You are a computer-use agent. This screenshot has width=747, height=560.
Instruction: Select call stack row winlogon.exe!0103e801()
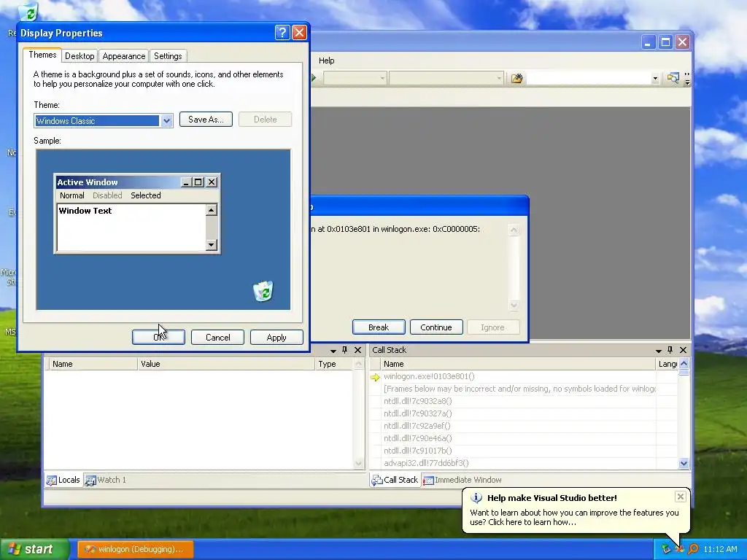[524, 377]
